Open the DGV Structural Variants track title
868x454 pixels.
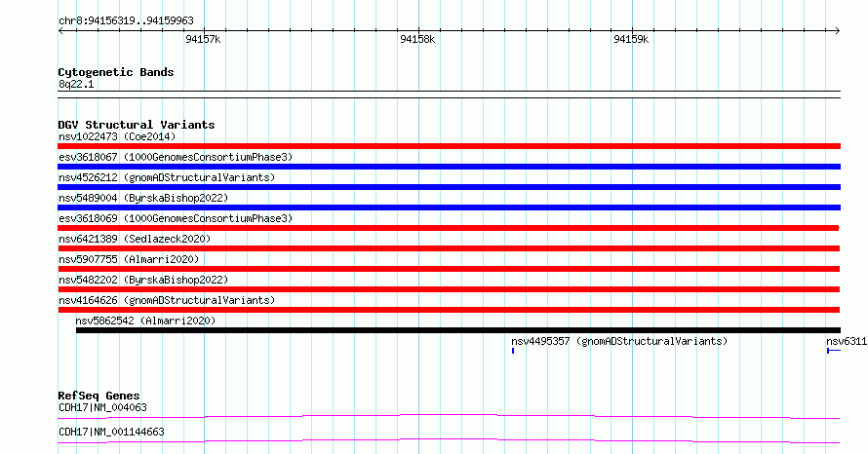(x=137, y=125)
